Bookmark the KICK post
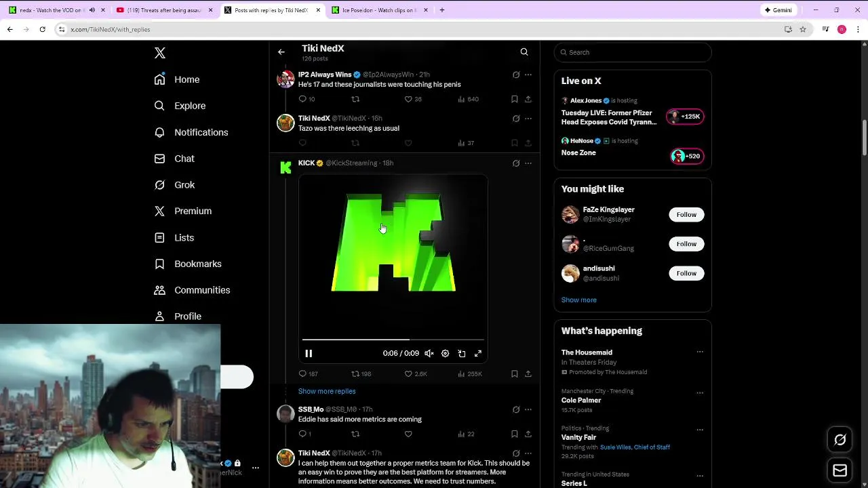Image resolution: width=868 pixels, height=488 pixels. pos(515,373)
